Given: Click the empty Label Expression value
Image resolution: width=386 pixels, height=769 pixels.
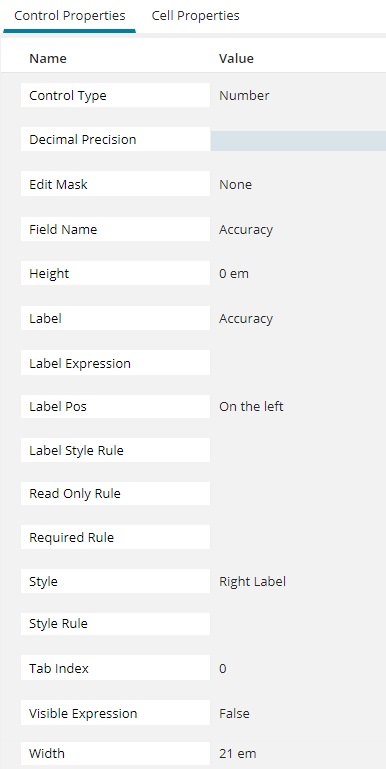Looking at the screenshot, I should coord(298,363).
